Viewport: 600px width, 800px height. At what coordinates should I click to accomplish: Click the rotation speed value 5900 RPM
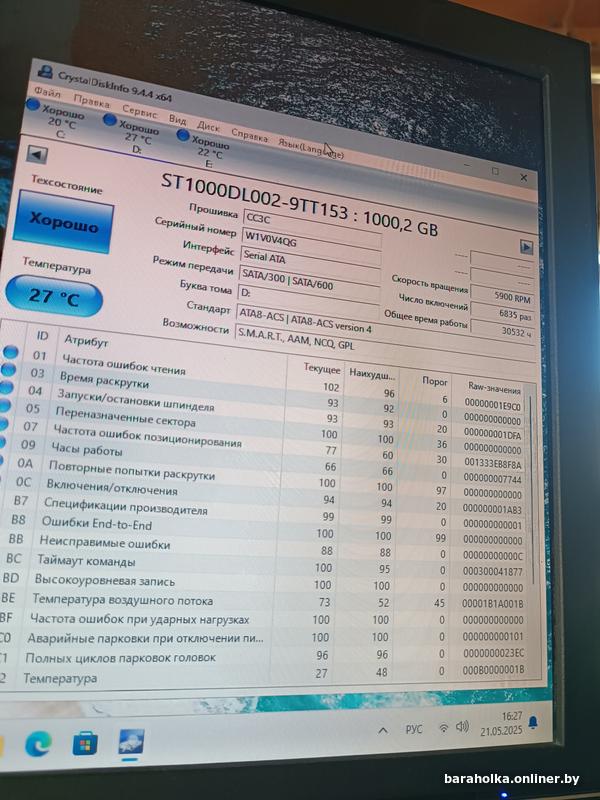[502, 295]
